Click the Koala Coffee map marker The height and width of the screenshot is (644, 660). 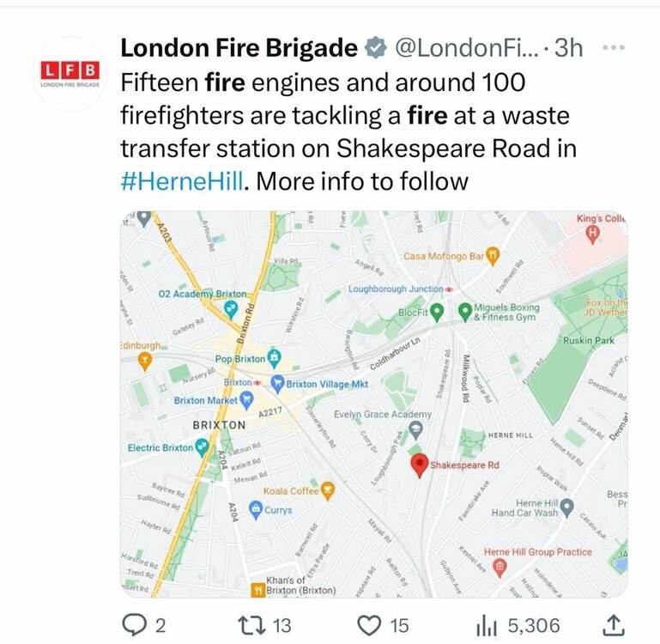pyautogui.click(x=326, y=491)
